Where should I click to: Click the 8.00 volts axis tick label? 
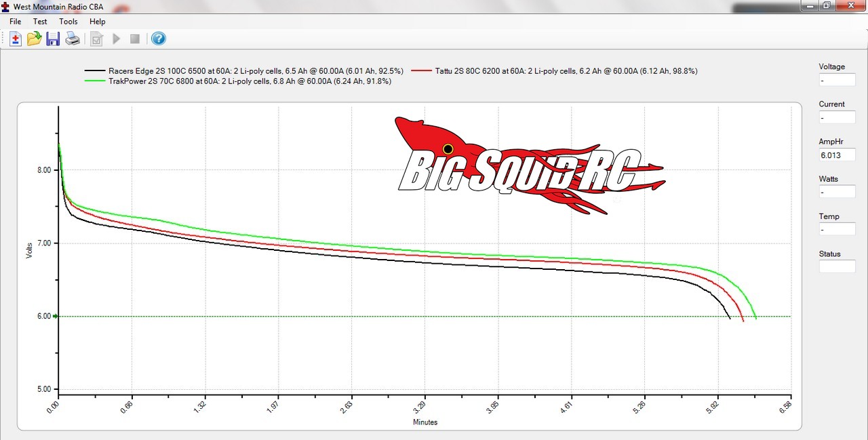coord(44,170)
